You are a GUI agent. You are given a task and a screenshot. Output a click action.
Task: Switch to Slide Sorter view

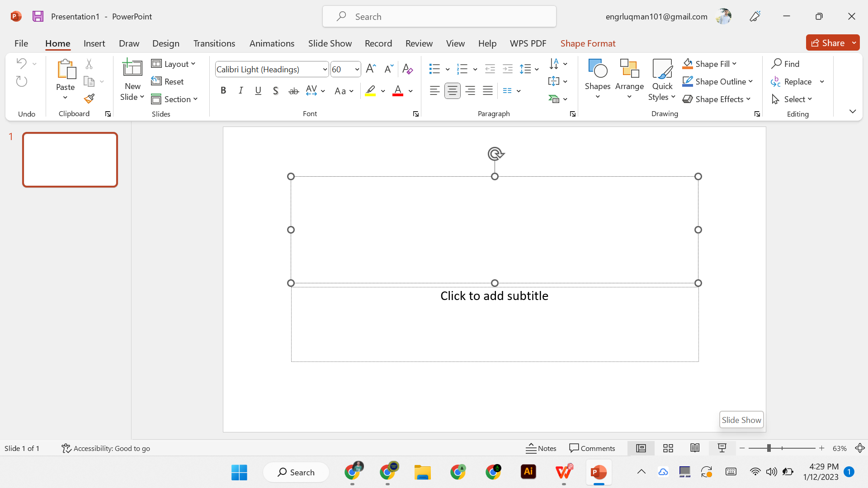click(x=668, y=448)
